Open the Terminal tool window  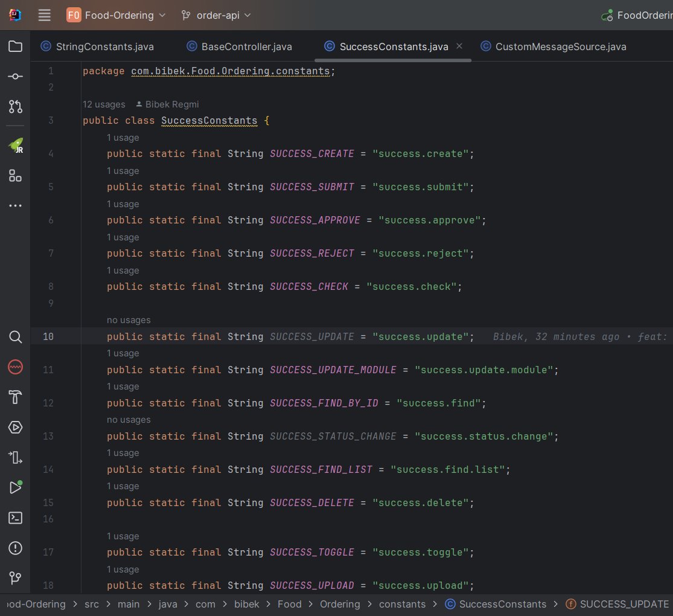click(x=16, y=518)
